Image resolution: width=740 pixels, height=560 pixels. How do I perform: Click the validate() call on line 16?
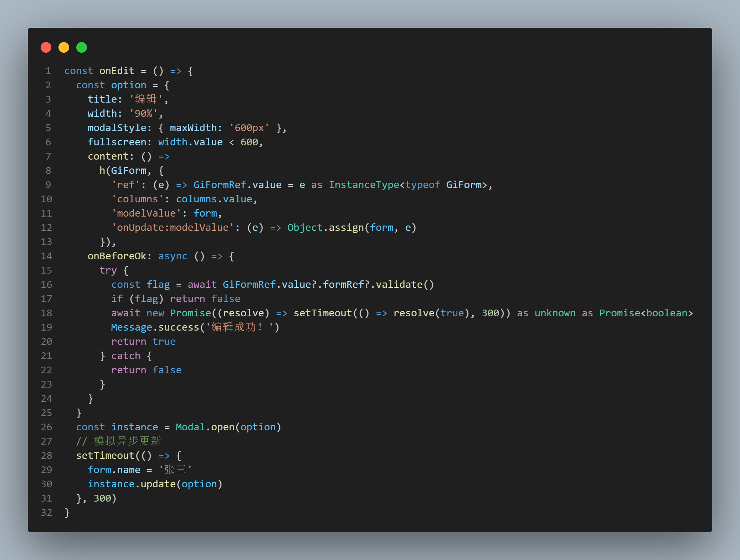pyautogui.click(x=405, y=285)
